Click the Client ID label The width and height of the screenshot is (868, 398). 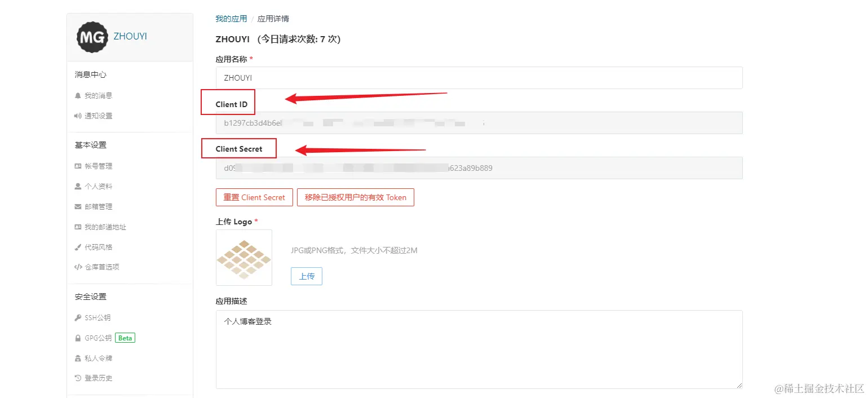(x=232, y=104)
